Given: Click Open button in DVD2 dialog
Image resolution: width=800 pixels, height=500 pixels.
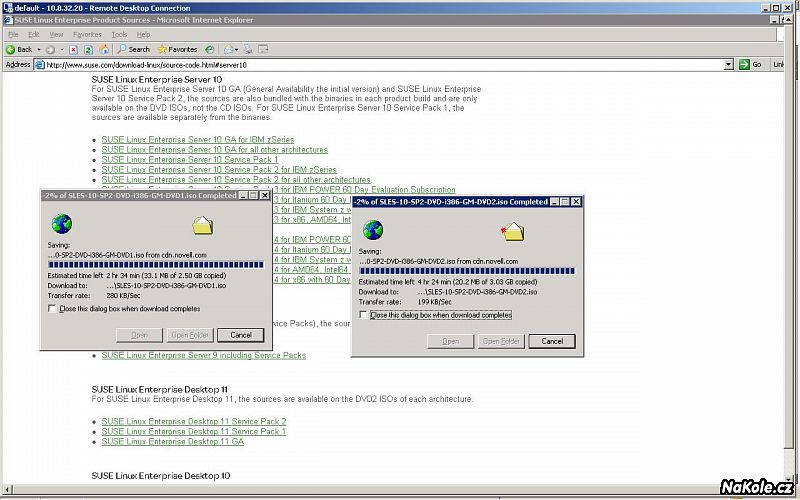Looking at the screenshot, I should tap(451, 341).
